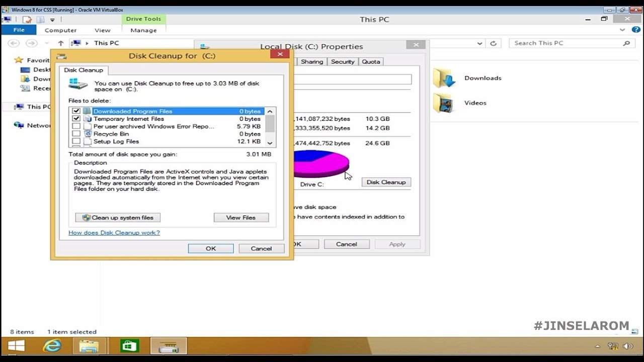Check the Setup Log Files checkbox
Image resolution: width=644 pixels, height=362 pixels.
click(x=76, y=141)
